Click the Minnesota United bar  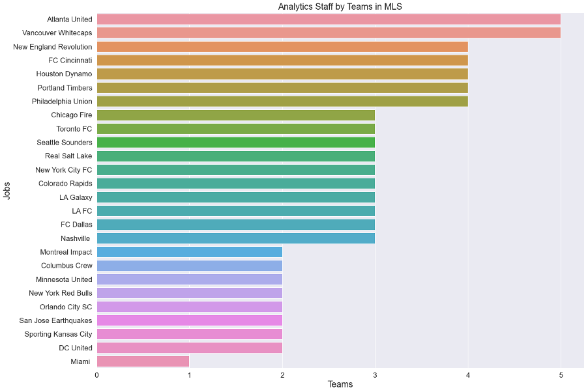click(x=190, y=279)
